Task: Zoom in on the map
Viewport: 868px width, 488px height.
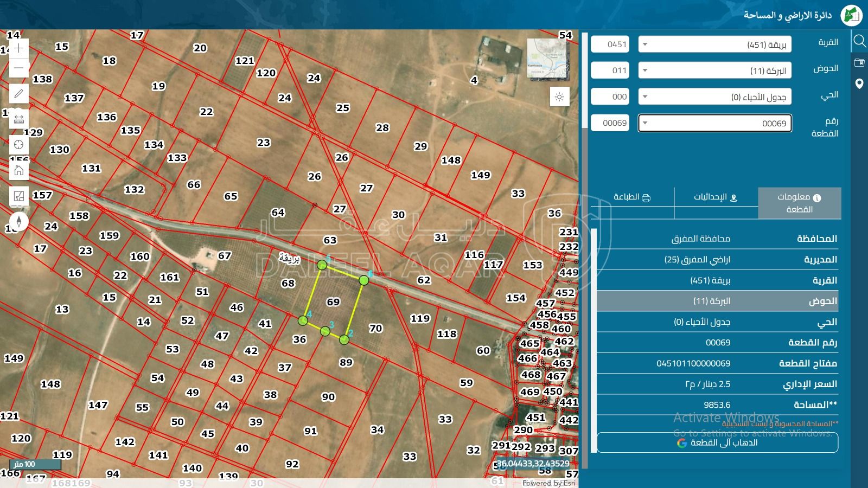Action: [x=19, y=48]
